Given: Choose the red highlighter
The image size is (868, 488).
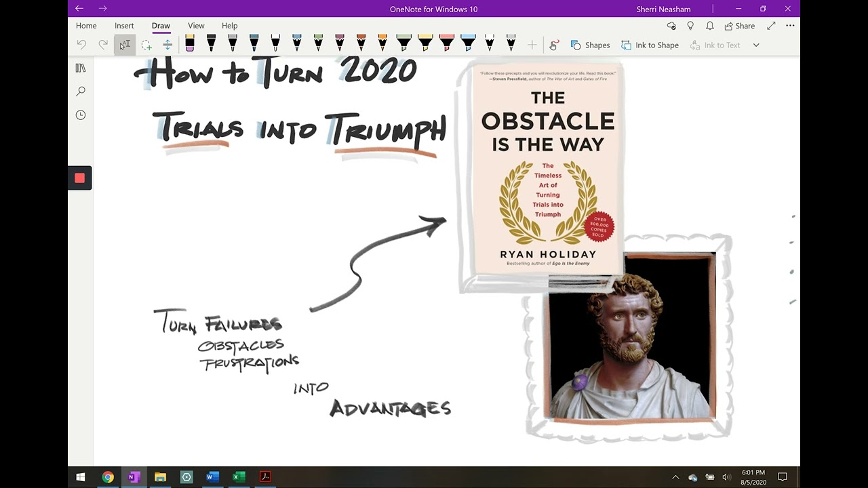Looking at the screenshot, I should pos(446,43).
